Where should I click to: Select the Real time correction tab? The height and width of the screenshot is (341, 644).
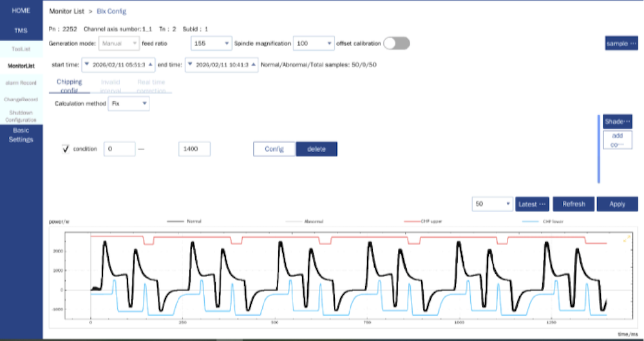(151, 86)
